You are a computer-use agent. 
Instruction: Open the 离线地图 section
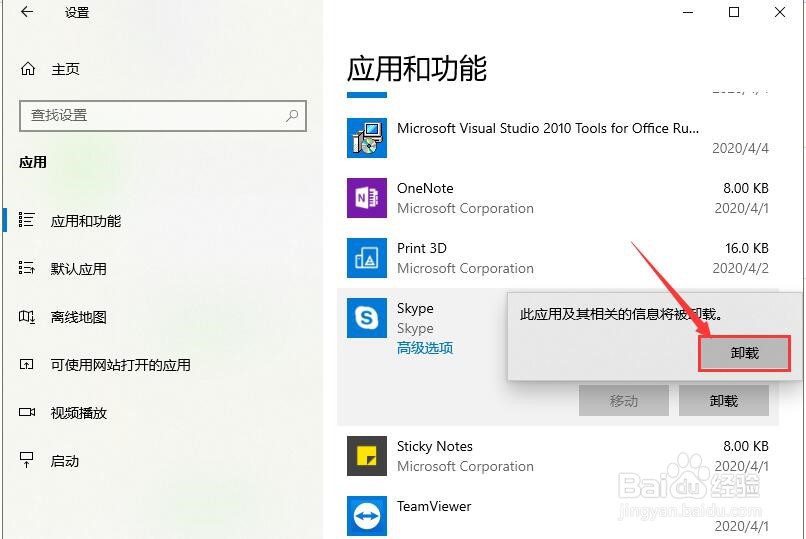point(79,317)
